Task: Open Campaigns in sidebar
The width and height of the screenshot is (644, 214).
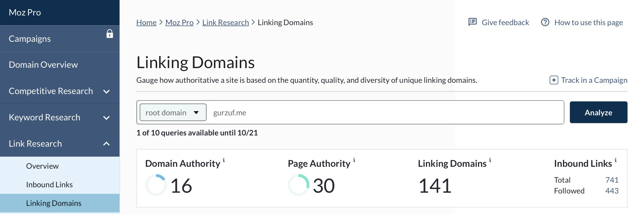Action: (60, 39)
